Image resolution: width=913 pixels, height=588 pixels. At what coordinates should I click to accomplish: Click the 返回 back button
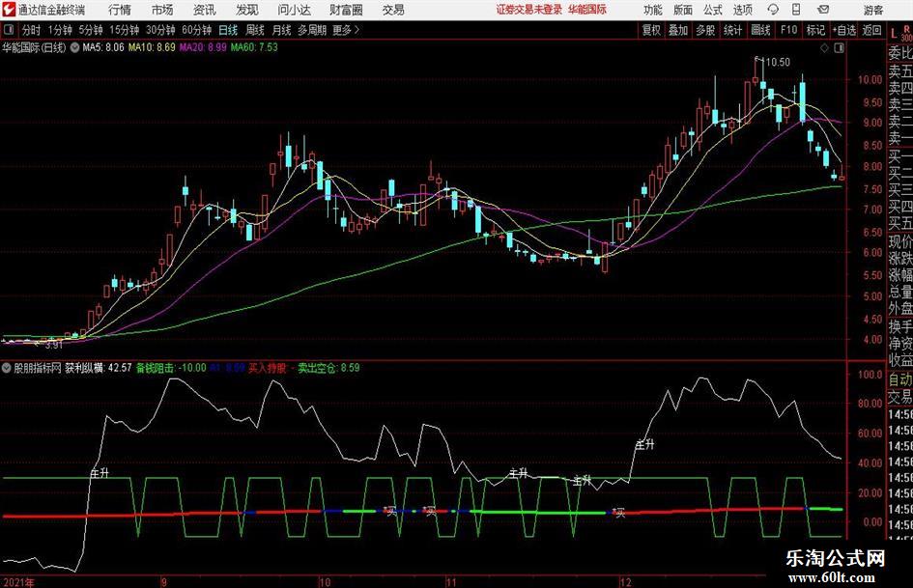tap(871, 30)
